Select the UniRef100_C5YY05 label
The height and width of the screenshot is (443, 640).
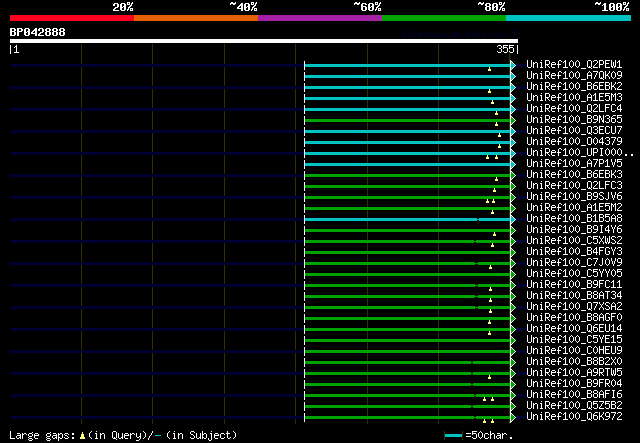click(574, 274)
